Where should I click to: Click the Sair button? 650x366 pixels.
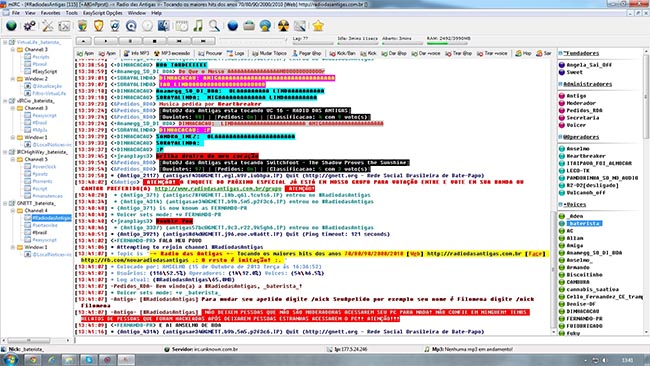point(543,53)
